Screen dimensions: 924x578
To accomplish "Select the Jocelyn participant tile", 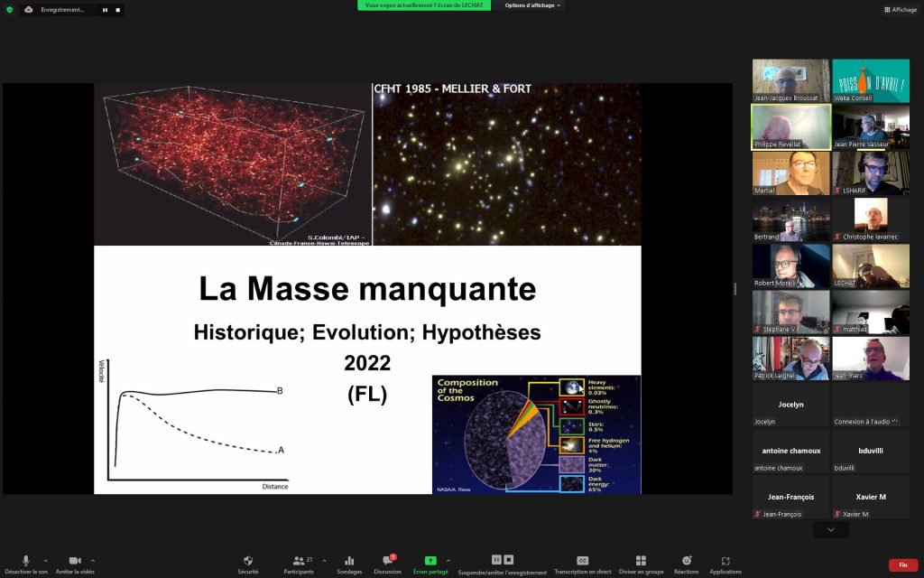I will (790, 405).
